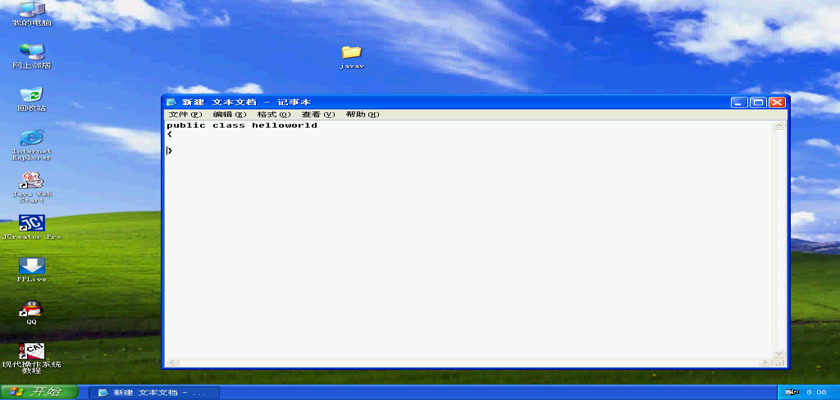Launch PPLive desktop icon

(32, 270)
